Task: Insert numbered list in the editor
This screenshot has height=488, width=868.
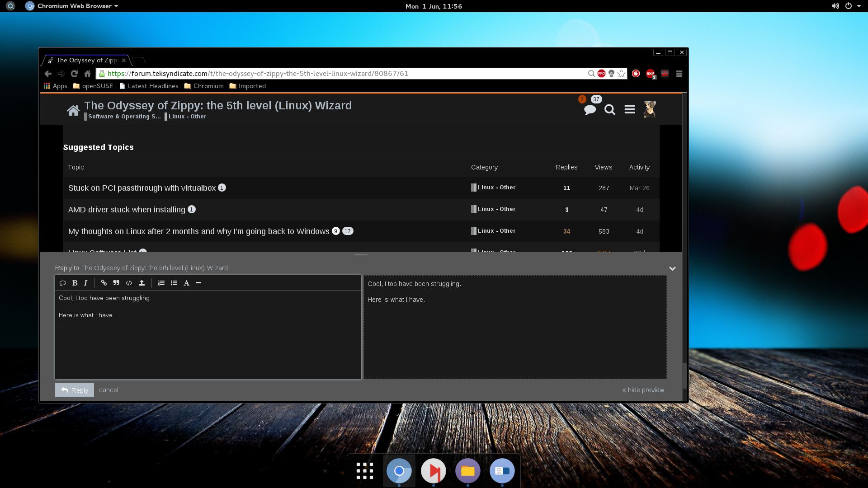Action: (161, 283)
